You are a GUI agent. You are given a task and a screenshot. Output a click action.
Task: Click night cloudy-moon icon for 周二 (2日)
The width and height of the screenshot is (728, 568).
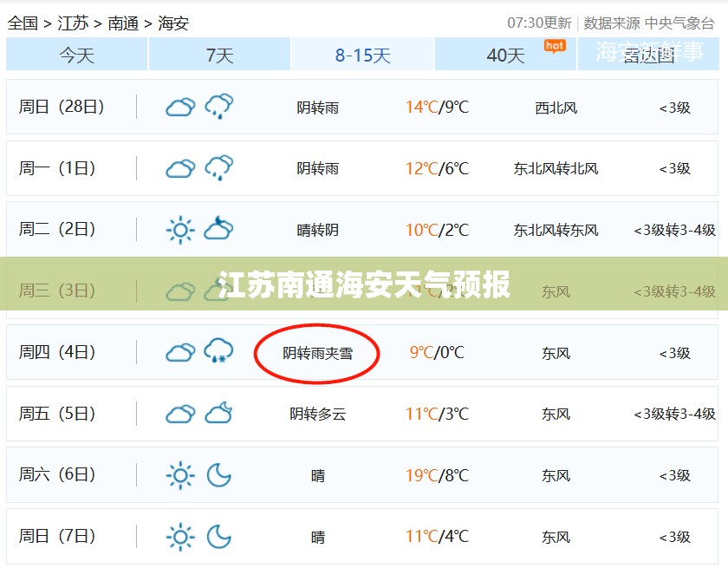tap(218, 227)
